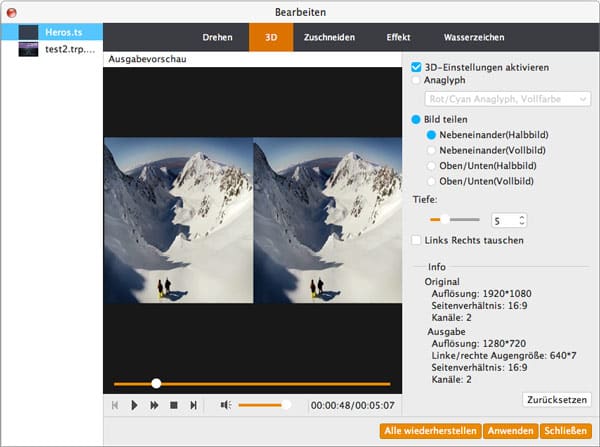This screenshot has height=447, width=600.
Task: Click the Tiefe value stepper arrows
Action: tap(521, 219)
